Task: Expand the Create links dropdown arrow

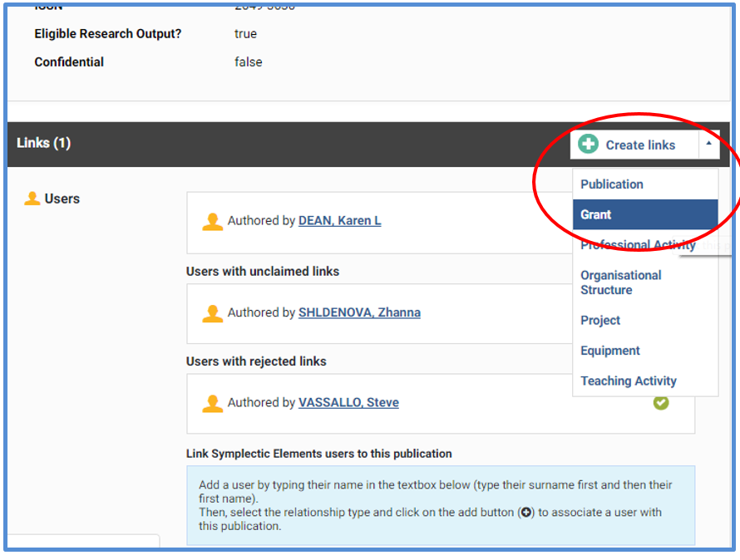Action: [708, 145]
